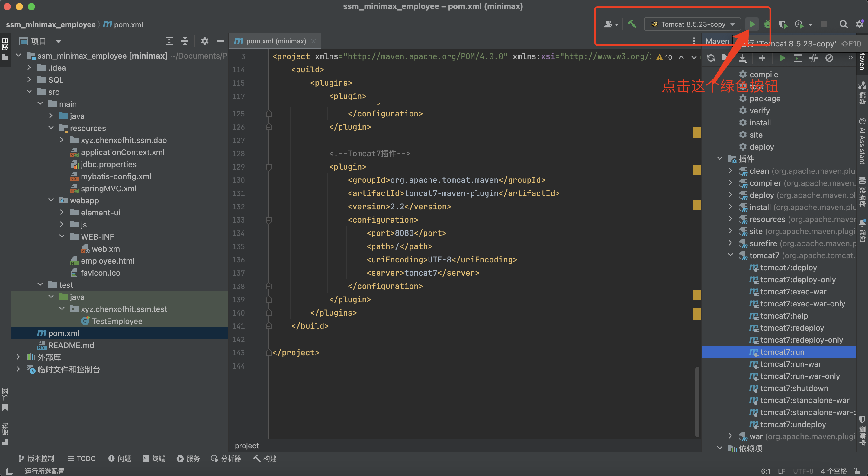Collapse all in Project panel
The width and height of the screenshot is (868, 476).
pyautogui.click(x=185, y=41)
